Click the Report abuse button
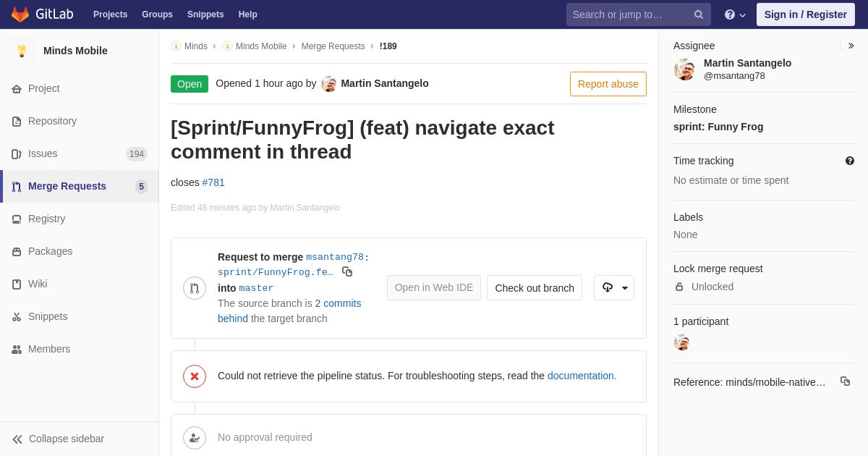The image size is (868, 456). pyautogui.click(x=608, y=84)
